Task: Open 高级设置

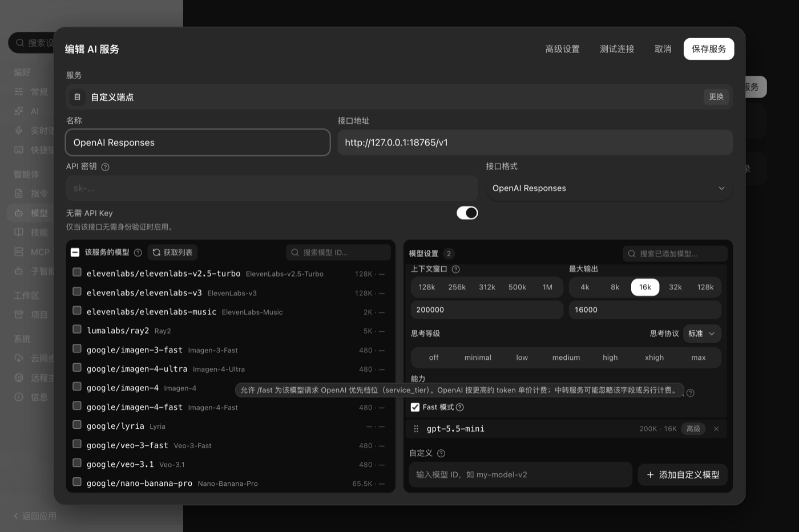Action: (562, 49)
